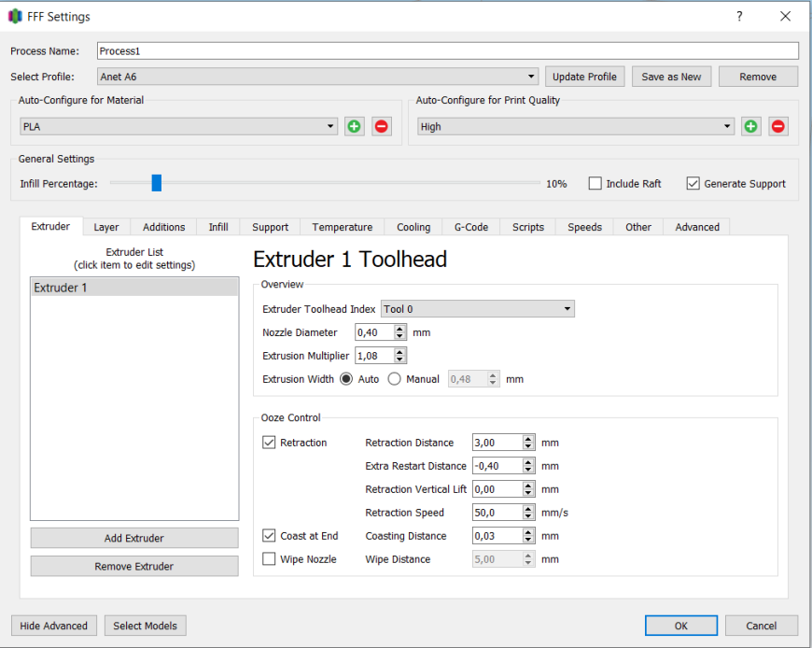Select Manual extrusion width radio button
This screenshot has height=648, width=812.
coord(394,379)
